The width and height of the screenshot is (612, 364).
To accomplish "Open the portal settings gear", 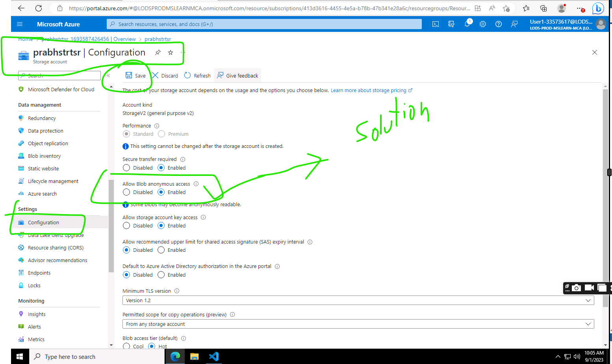I will click(x=483, y=24).
